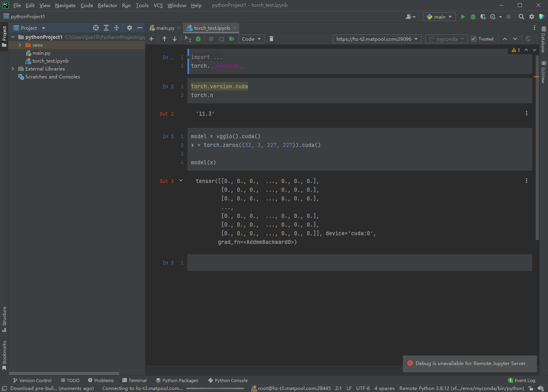Click the connecting progress bar in status bar
The height and width of the screenshot is (392, 548).
pos(215,388)
